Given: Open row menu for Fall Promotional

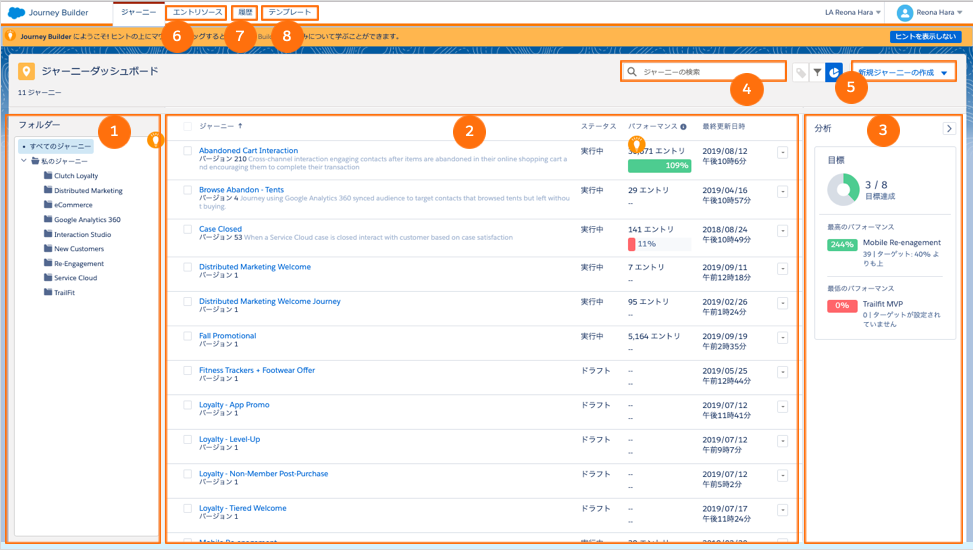Looking at the screenshot, I should pos(782,338).
